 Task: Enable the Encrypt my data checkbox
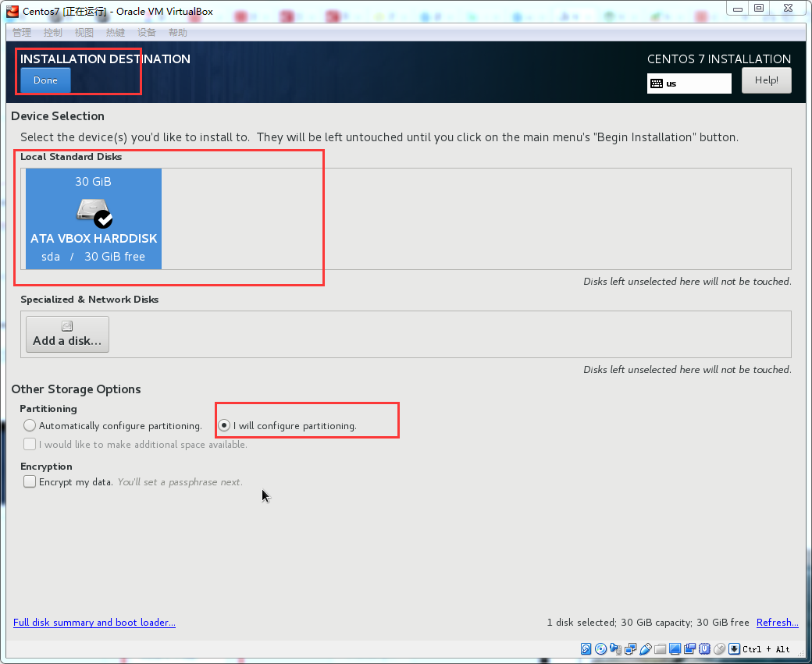(x=29, y=481)
